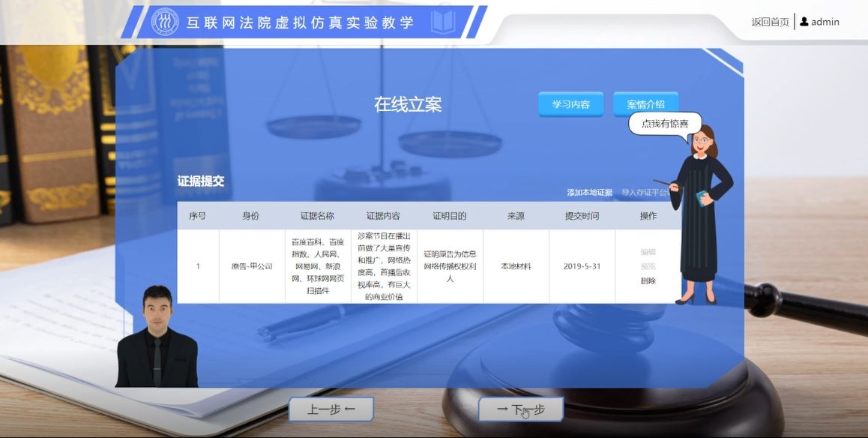Select the 本地材料 source cell
The width and height of the screenshot is (868, 438).
(516, 266)
